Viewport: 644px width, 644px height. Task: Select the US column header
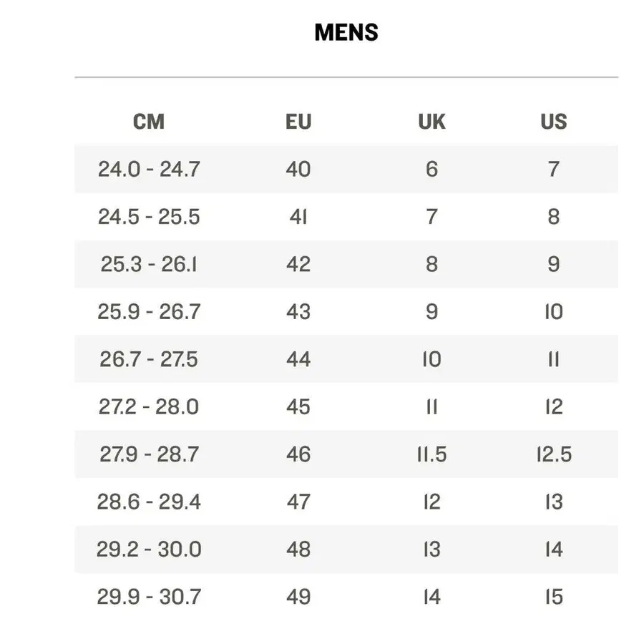tap(554, 122)
